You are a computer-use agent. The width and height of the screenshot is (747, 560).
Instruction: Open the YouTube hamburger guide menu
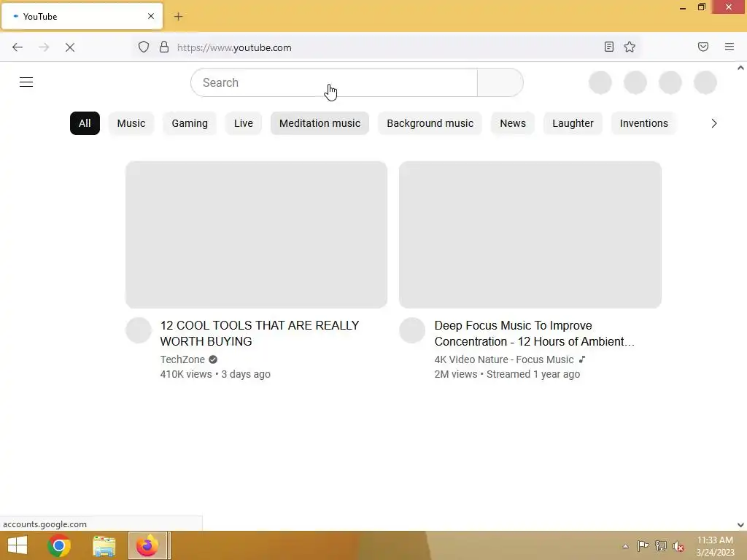(26, 82)
